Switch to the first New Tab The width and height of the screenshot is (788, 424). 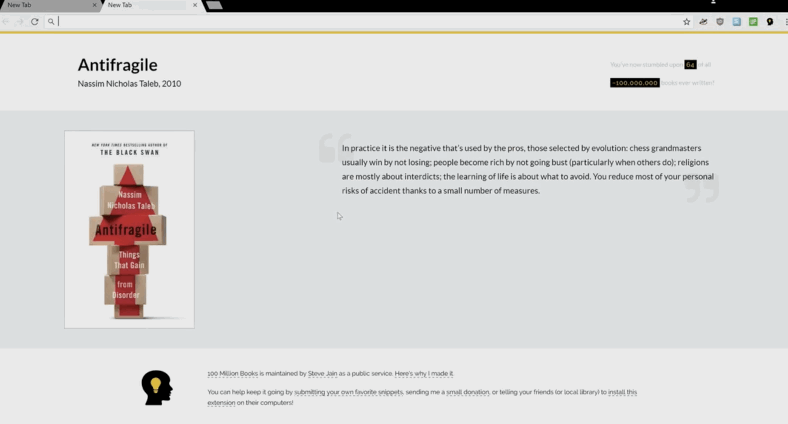49,5
